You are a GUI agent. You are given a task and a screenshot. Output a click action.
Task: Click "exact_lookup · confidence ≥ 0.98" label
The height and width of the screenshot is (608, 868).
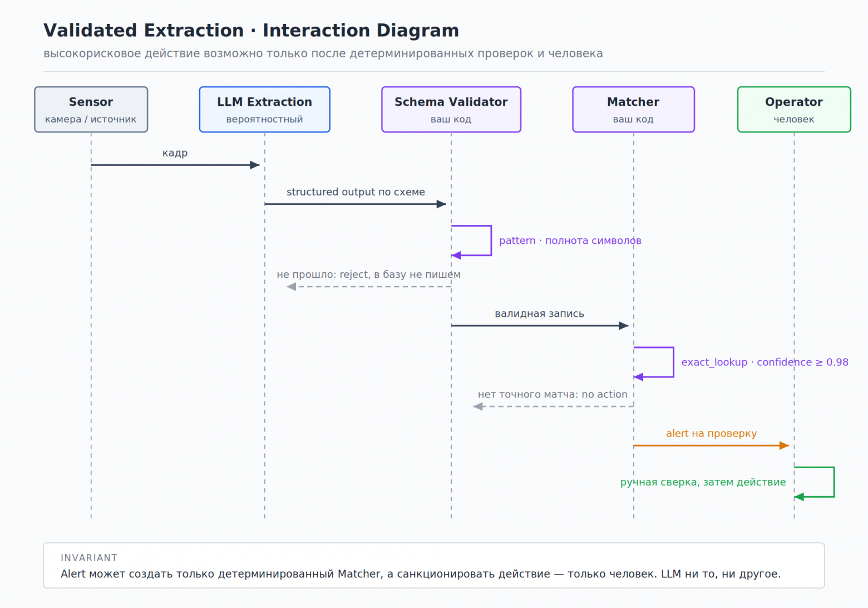click(x=765, y=362)
